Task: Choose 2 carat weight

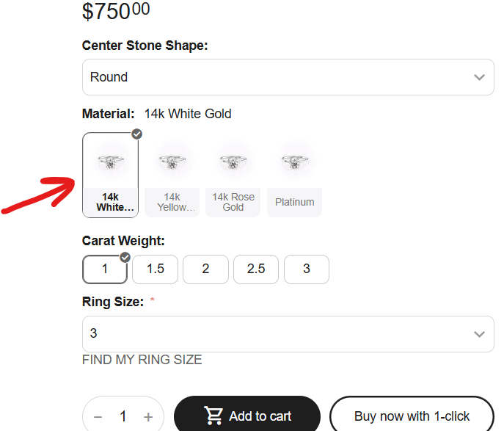Action: click(x=205, y=269)
